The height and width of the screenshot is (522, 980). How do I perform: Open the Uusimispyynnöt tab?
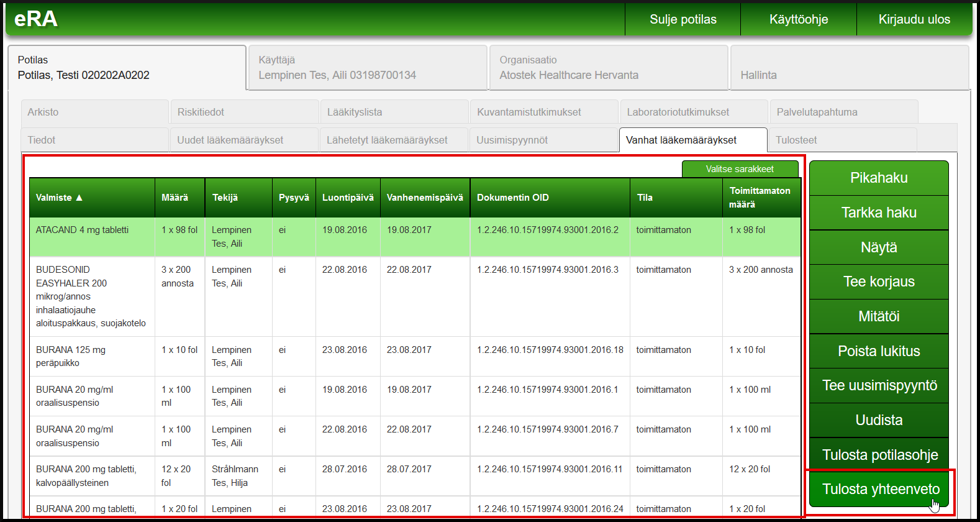pos(543,140)
